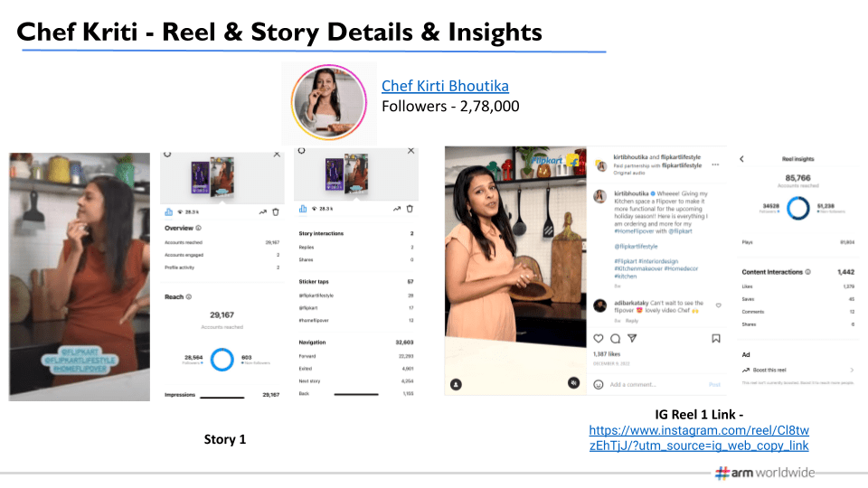Click the tagged-people icon on the reel video
868x488 pixels.
click(x=457, y=383)
